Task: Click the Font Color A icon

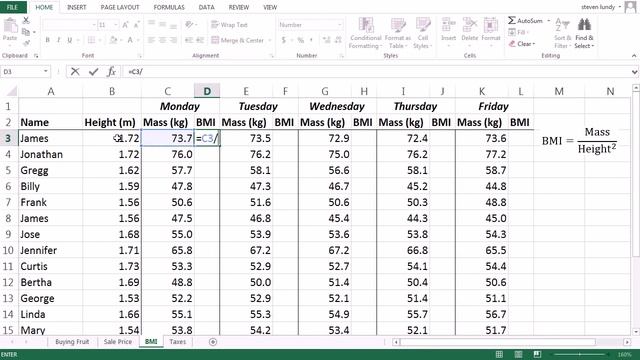Action: pyautogui.click(x=130, y=40)
